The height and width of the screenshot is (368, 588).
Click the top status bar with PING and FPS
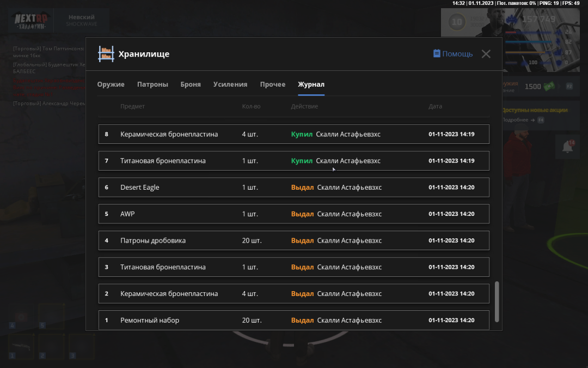[516, 3]
